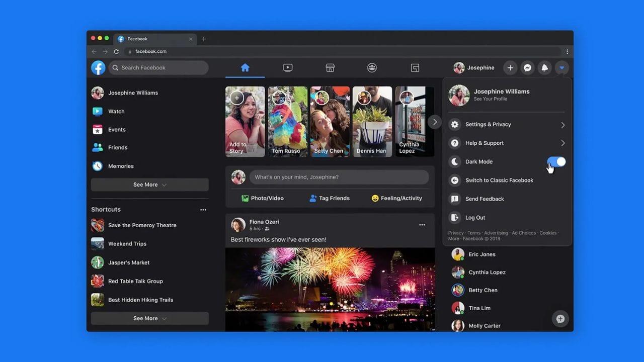Viewport: 644px width, 362px height.
Task: Expand Help & Support submenu
Action: 507,143
